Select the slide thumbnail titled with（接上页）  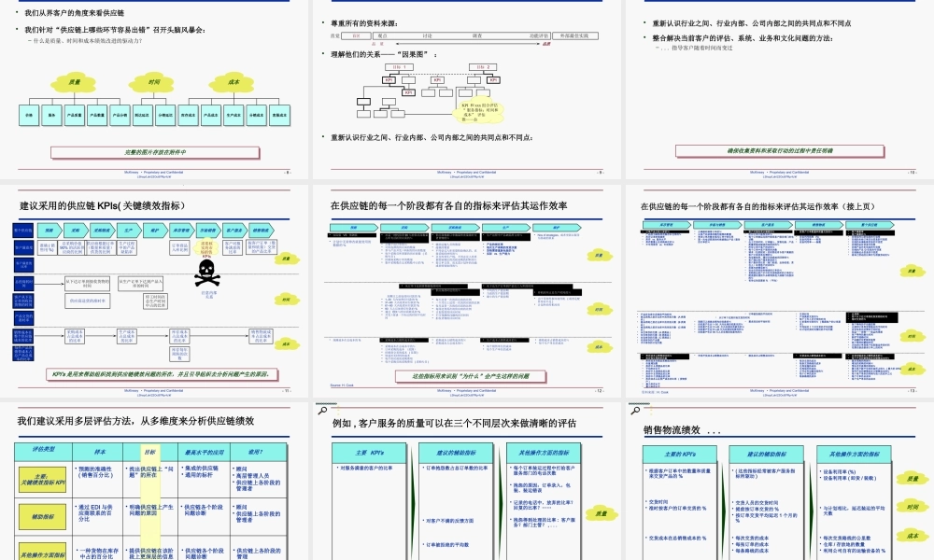pyautogui.click(x=780, y=291)
